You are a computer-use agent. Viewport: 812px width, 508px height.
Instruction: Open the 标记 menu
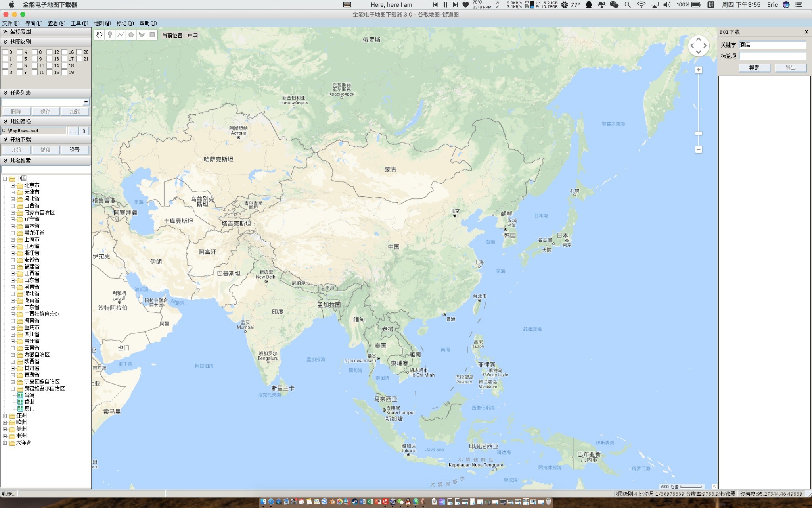[x=125, y=23]
